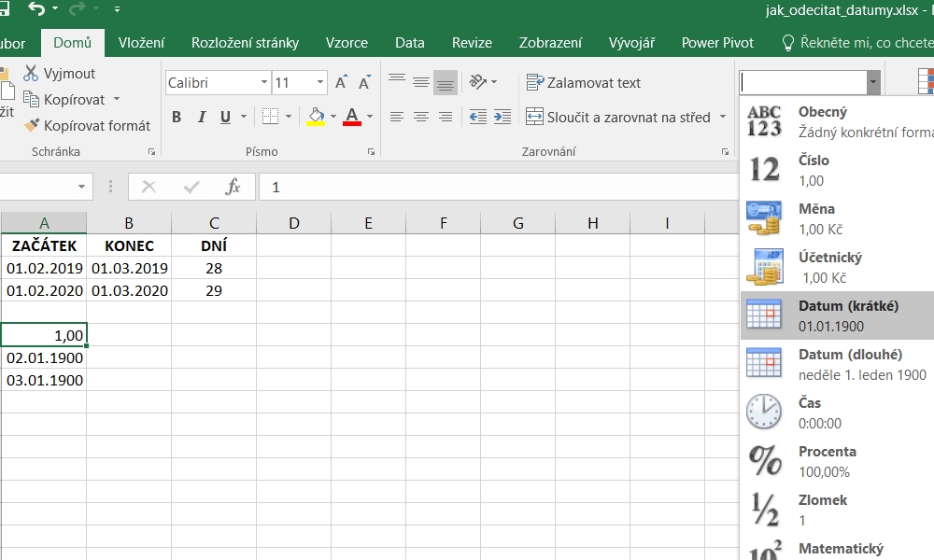Choose Datum (krátké) format
Screen dimensions: 934x560
pyautogui.click(x=837, y=315)
